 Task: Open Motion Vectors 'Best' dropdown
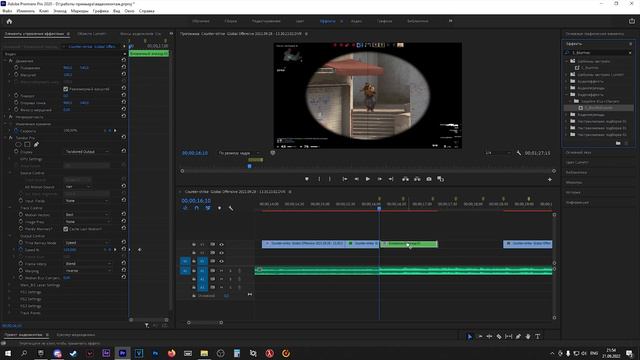pos(87,215)
